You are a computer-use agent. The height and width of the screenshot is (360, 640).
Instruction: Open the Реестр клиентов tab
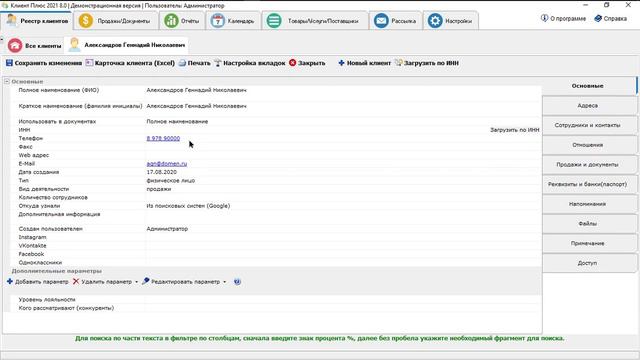(x=37, y=21)
